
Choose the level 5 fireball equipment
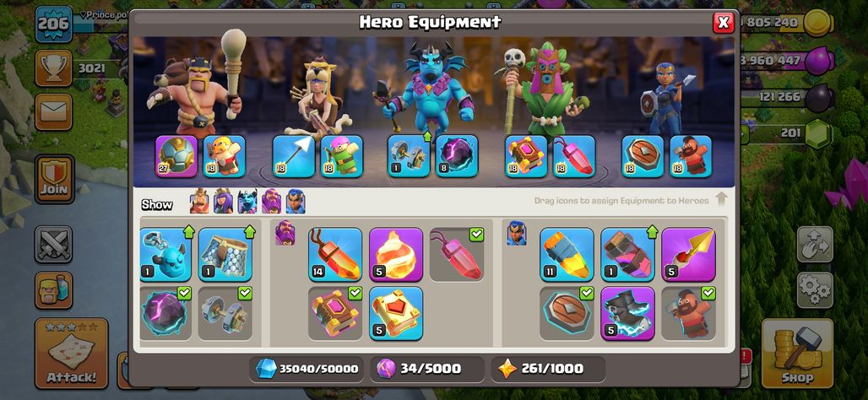click(396, 255)
